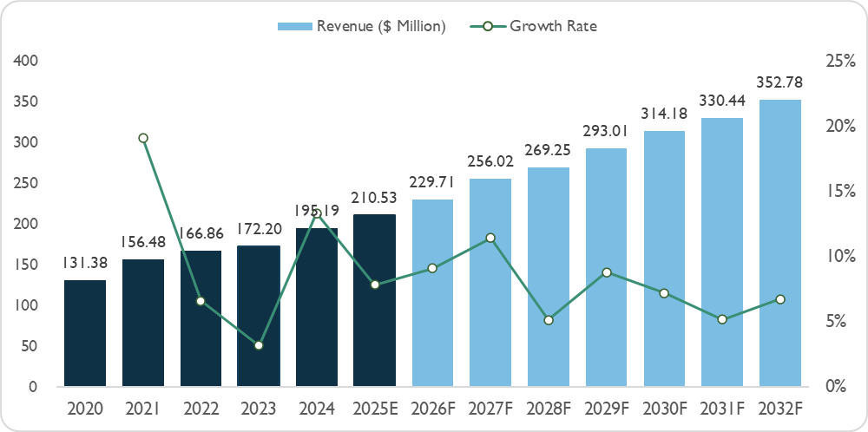Click the light blue 2032F revenue bar
The width and height of the screenshot is (868, 432).
(x=779, y=243)
